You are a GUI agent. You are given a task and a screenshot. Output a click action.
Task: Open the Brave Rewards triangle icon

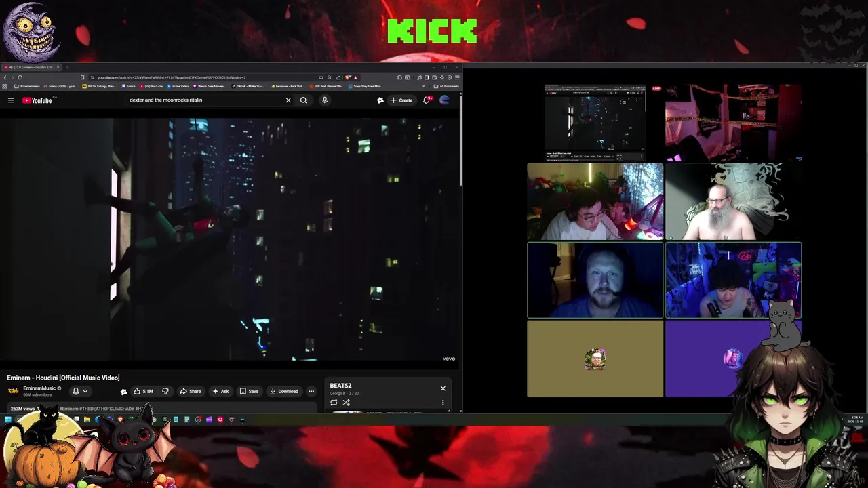click(x=356, y=77)
